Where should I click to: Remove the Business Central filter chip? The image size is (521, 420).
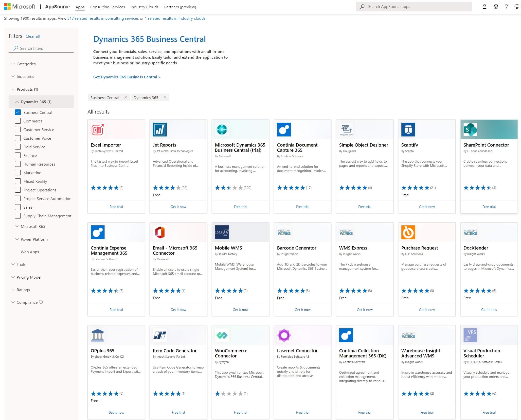(x=126, y=97)
